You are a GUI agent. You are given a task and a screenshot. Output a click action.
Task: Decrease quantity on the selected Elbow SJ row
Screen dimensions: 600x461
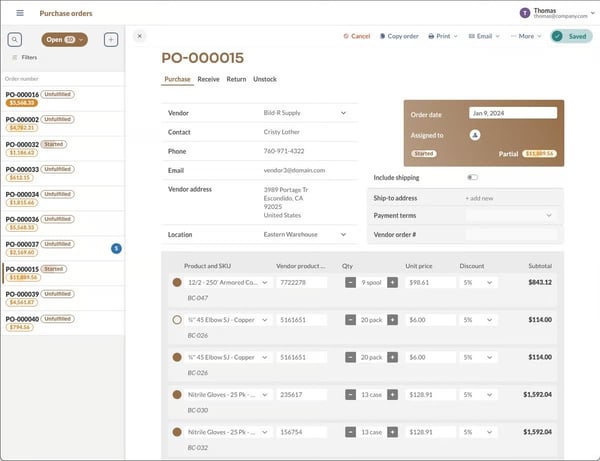(x=350, y=357)
